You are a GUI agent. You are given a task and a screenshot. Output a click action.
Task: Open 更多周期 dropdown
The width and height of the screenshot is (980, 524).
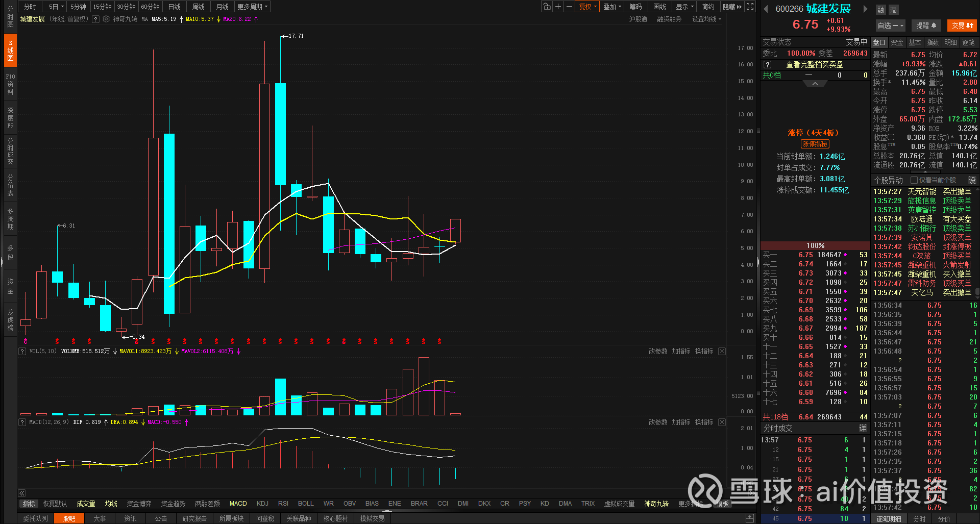(252, 7)
